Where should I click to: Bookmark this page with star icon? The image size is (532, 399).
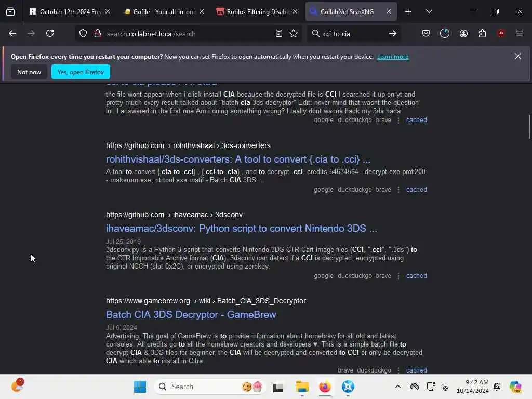294,34
